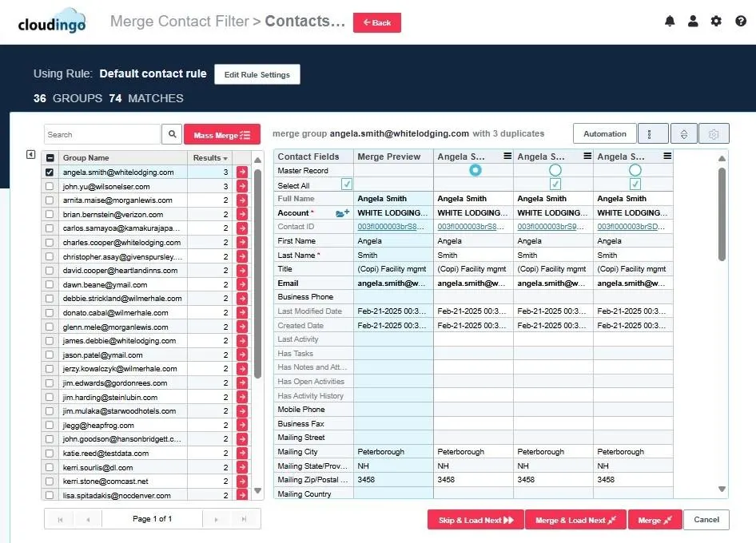Image resolution: width=756 pixels, height=543 pixels.
Task: Click the add account icon beside Account
Action: (x=343, y=213)
